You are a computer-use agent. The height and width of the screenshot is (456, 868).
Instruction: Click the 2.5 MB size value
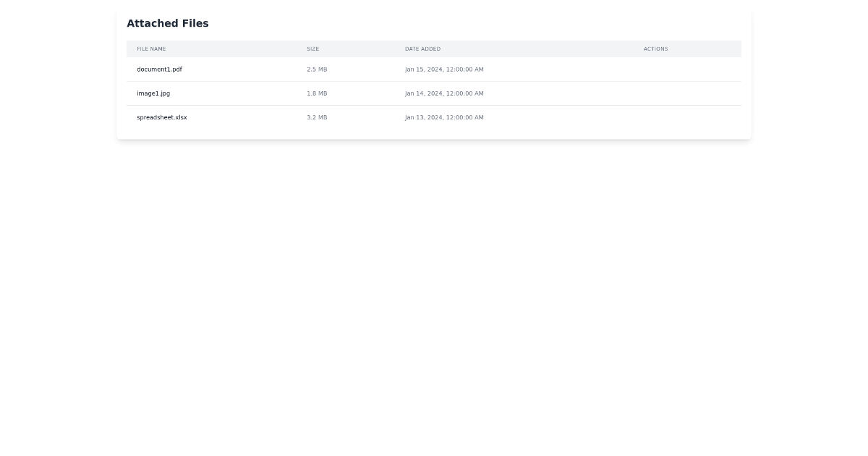[x=317, y=69]
